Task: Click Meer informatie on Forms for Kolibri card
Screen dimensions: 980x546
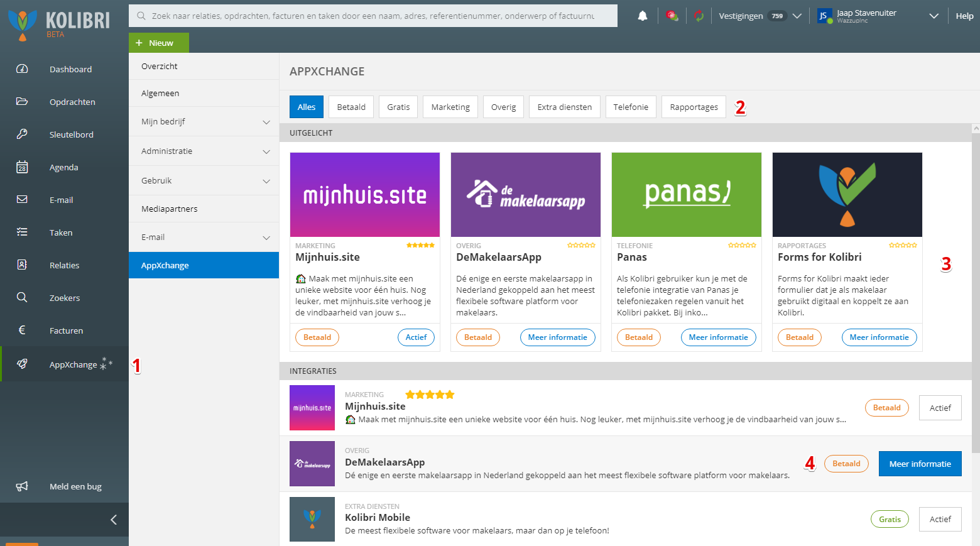Action: (x=879, y=337)
